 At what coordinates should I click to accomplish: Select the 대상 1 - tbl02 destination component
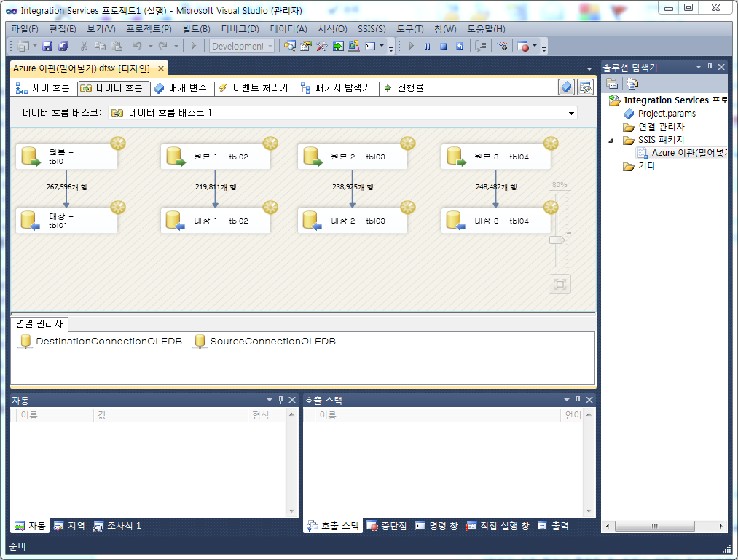tap(216, 221)
